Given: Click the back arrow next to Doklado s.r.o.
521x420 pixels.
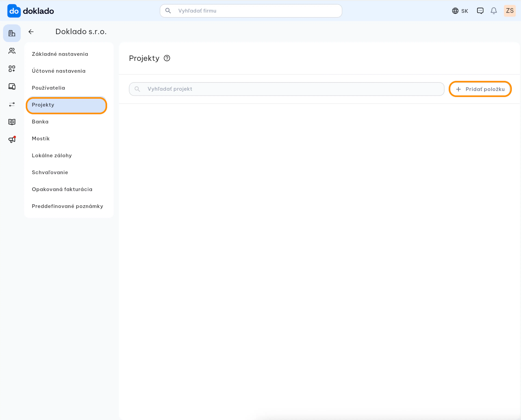Looking at the screenshot, I should pos(31,32).
